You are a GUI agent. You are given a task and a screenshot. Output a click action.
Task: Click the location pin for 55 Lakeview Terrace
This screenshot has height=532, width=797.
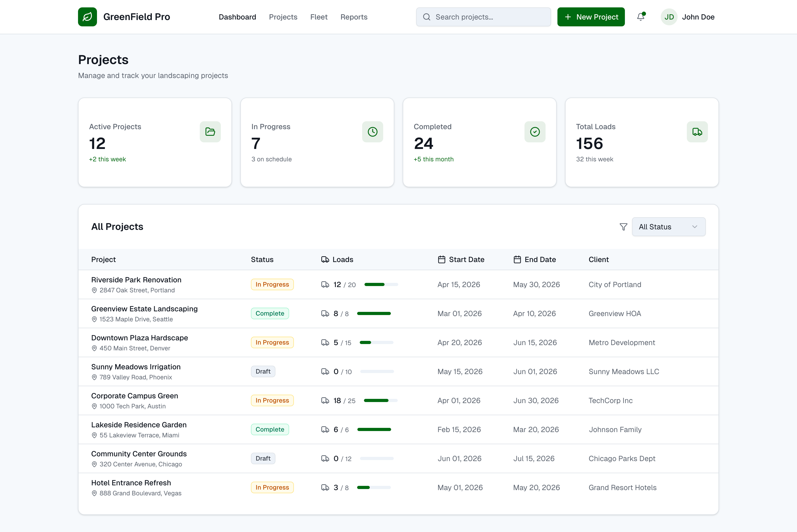pyautogui.click(x=94, y=435)
